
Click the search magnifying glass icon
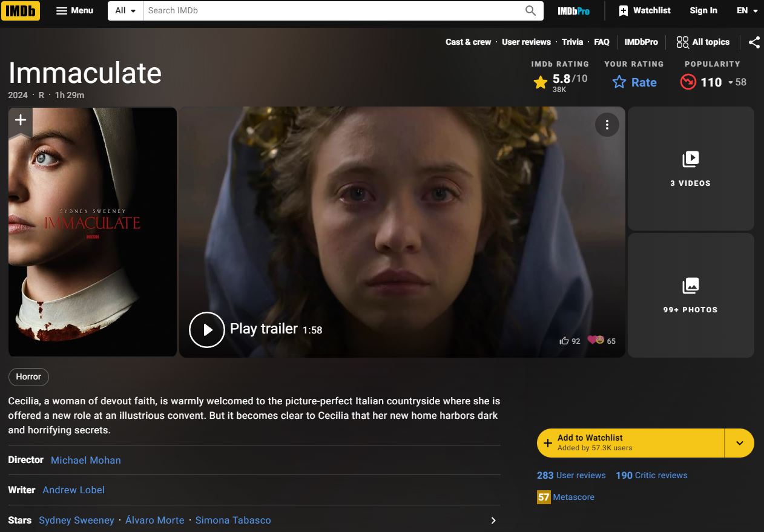tap(530, 10)
